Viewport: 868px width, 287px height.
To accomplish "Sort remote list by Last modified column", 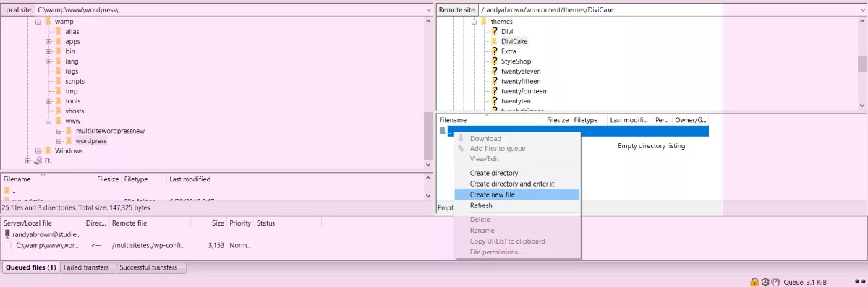I will [x=629, y=120].
